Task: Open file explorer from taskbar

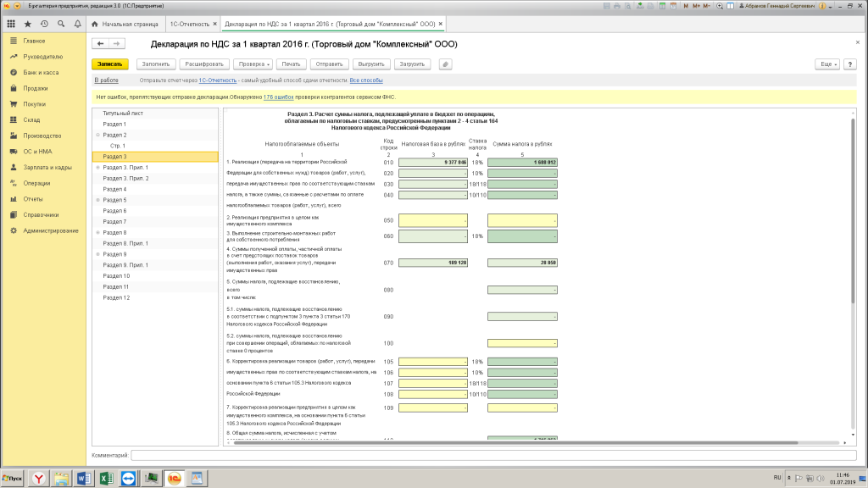Action: [61, 478]
